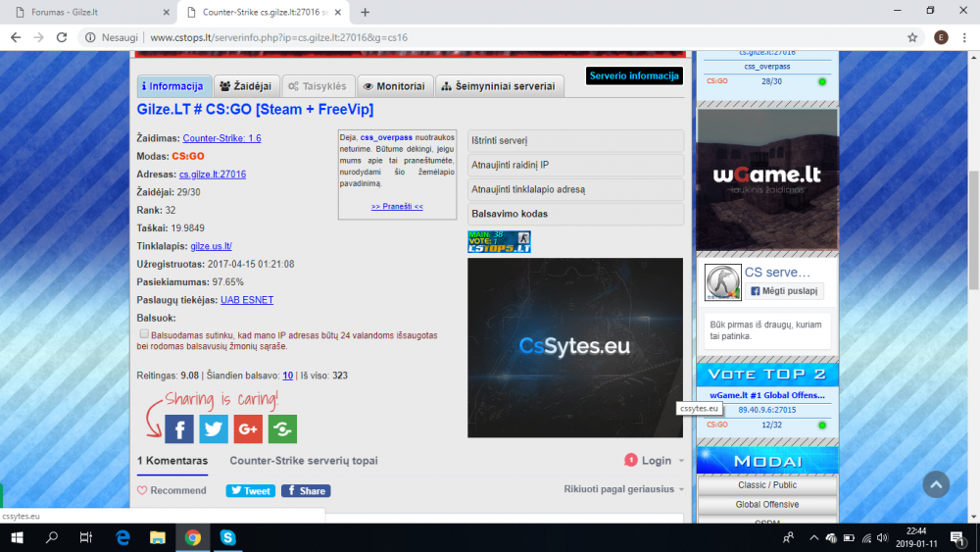The height and width of the screenshot is (552, 980).
Task: Share page via Google Plus icon
Action: 248,428
